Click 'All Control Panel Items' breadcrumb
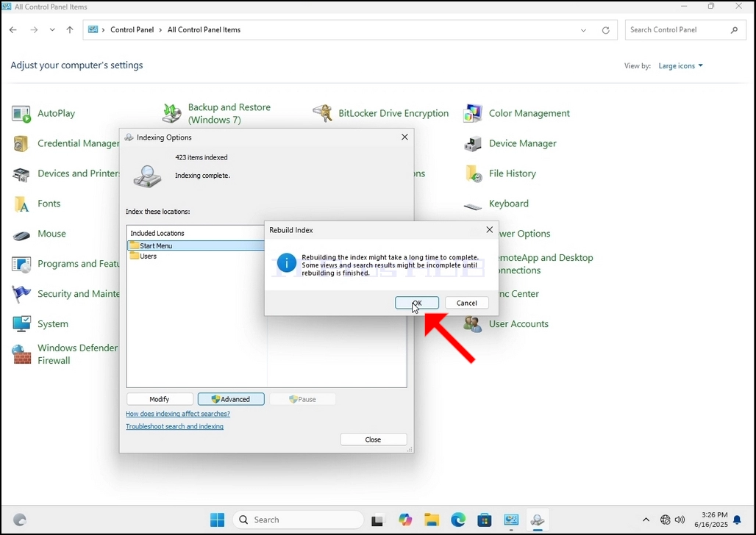Image resolution: width=756 pixels, height=535 pixels. tap(204, 30)
